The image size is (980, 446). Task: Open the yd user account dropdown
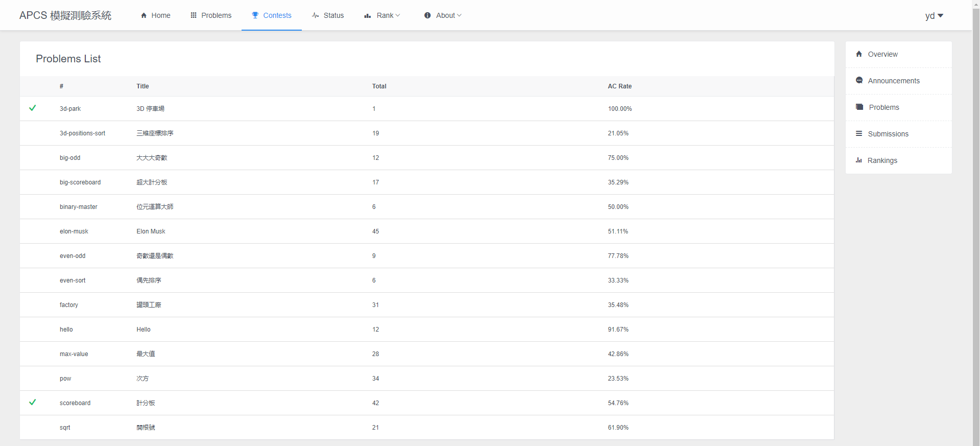[934, 16]
